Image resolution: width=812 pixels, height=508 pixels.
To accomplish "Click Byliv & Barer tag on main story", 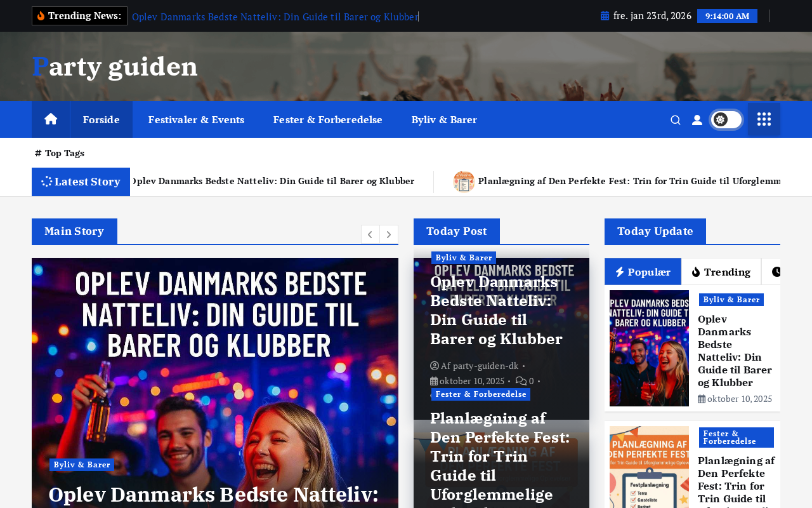I will tap(82, 465).
